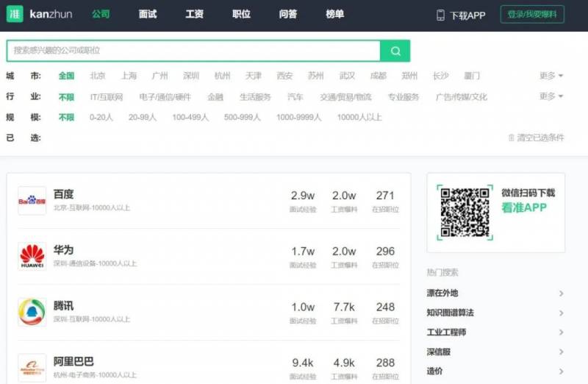Image resolution: width=588 pixels, height=384 pixels.
Task: Open the 百度 company name link
Action: pos(63,194)
